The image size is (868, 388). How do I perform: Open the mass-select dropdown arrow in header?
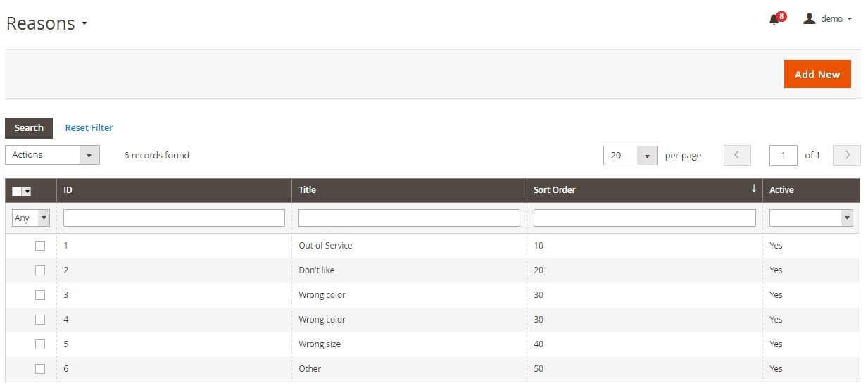(x=27, y=191)
